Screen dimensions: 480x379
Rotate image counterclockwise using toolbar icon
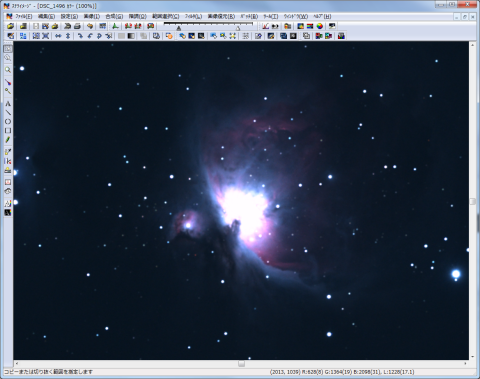(90, 36)
